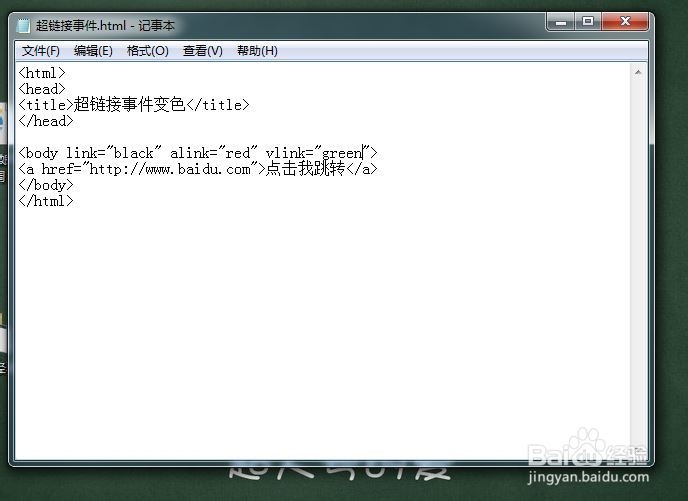The height and width of the screenshot is (501, 688).
Task: Click on the </html> closing tag
Action: click(x=46, y=201)
